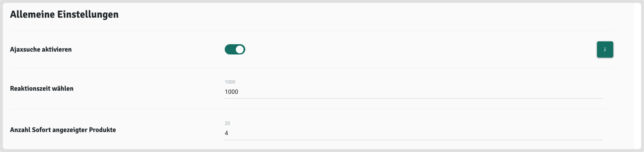This screenshot has height=152, width=644.
Task: Click the green info button
Action: point(605,50)
